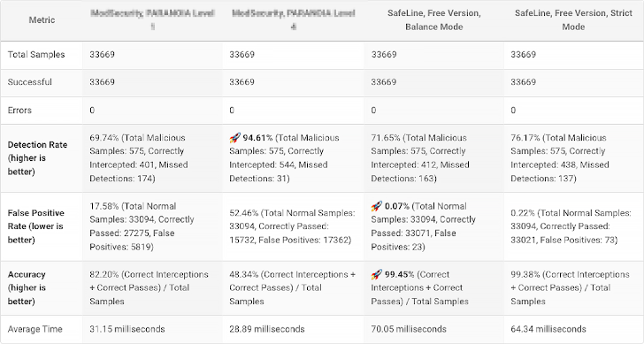
Task: Click the 52.46% false positive cell
Action: point(293,226)
